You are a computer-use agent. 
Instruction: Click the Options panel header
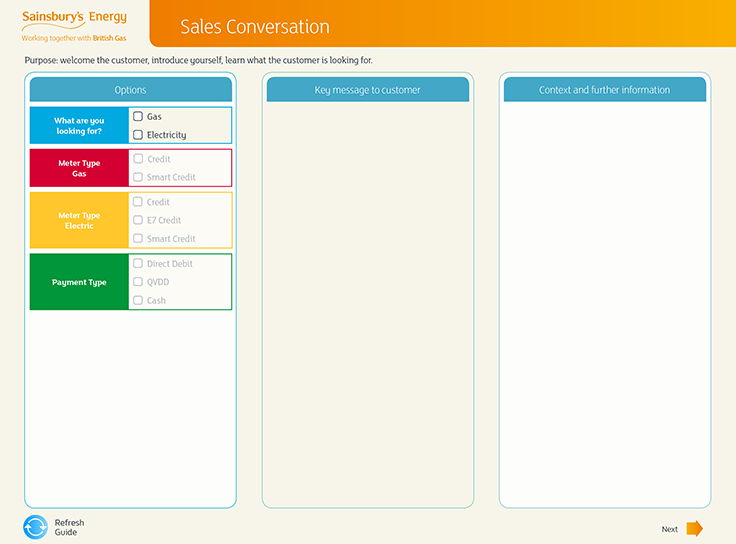(x=130, y=90)
